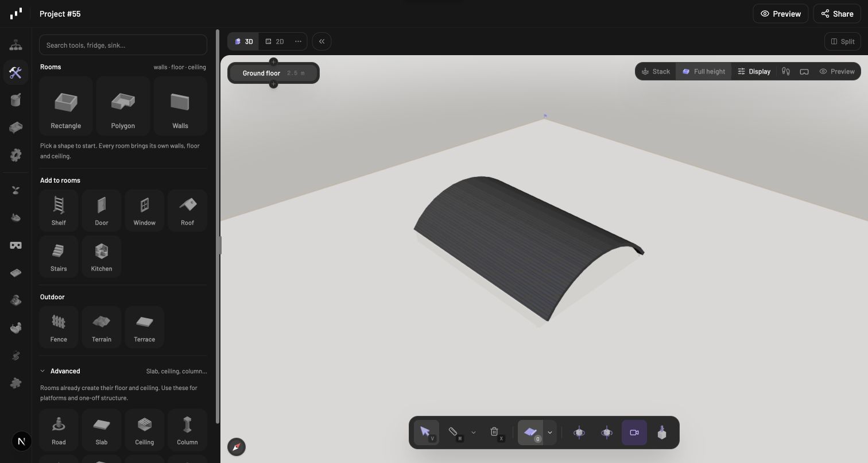Activate the select arrow tool
Image resolution: width=868 pixels, height=463 pixels.
coord(427,433)
